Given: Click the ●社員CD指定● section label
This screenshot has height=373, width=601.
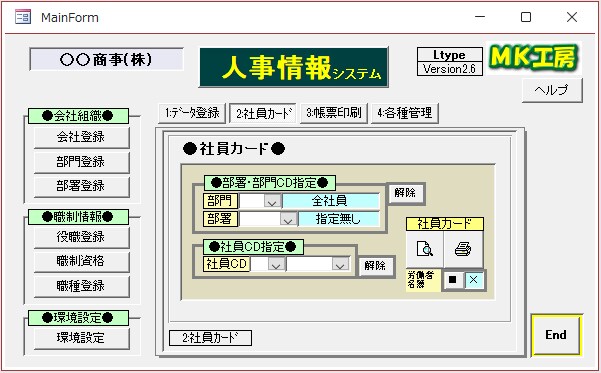Looking at the screenshot, I should click(x=253, y=247).
